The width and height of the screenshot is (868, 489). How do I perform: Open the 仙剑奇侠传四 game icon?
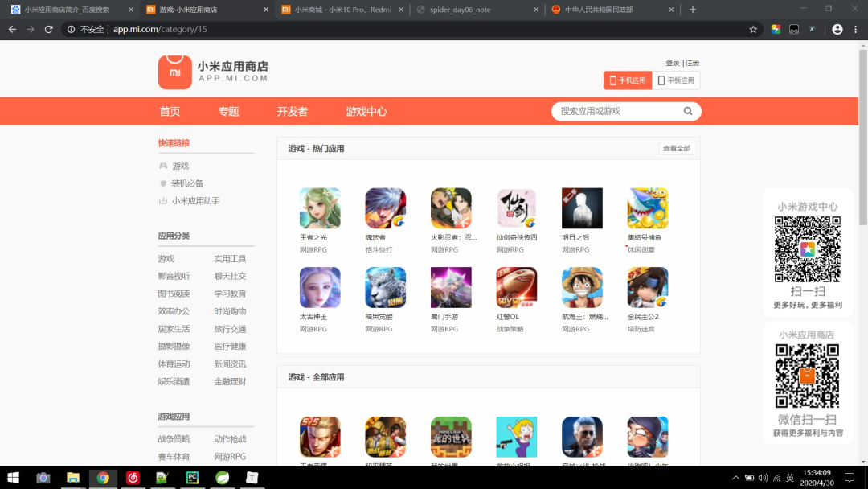click(517, 208)
